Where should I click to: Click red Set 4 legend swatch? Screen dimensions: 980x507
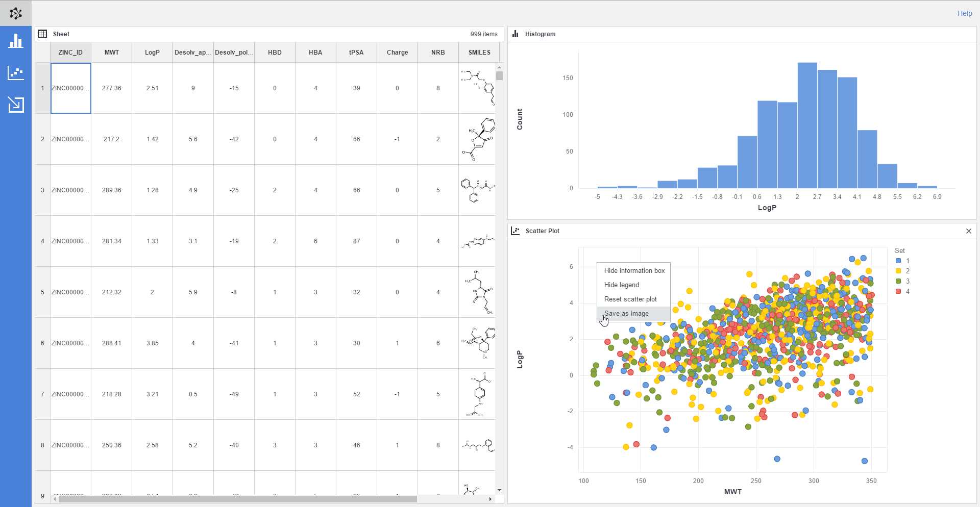click(x=898, y=291)
